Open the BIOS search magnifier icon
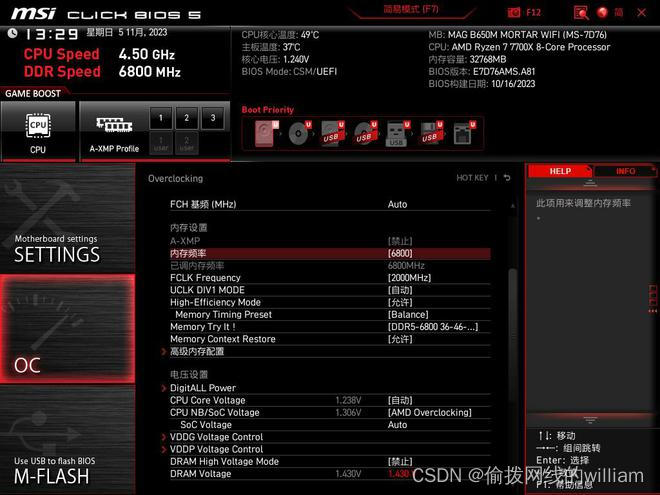 coord(581,13)
